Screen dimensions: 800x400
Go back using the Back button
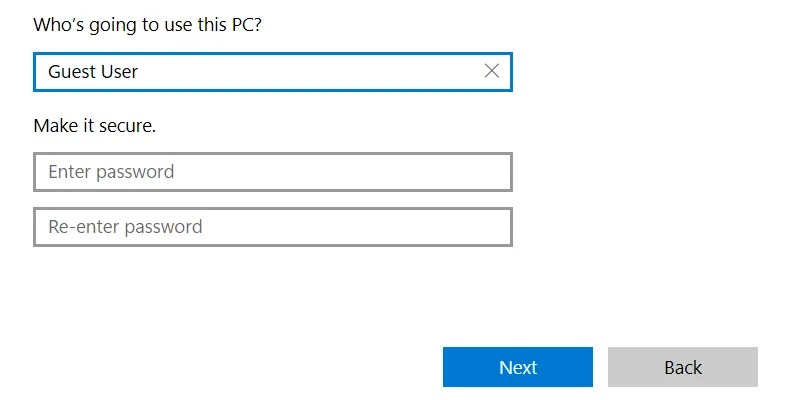tap(683, 367)
